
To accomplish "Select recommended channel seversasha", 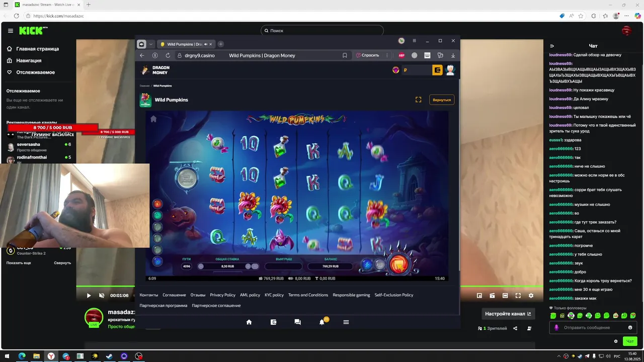I will pos(38,147).
